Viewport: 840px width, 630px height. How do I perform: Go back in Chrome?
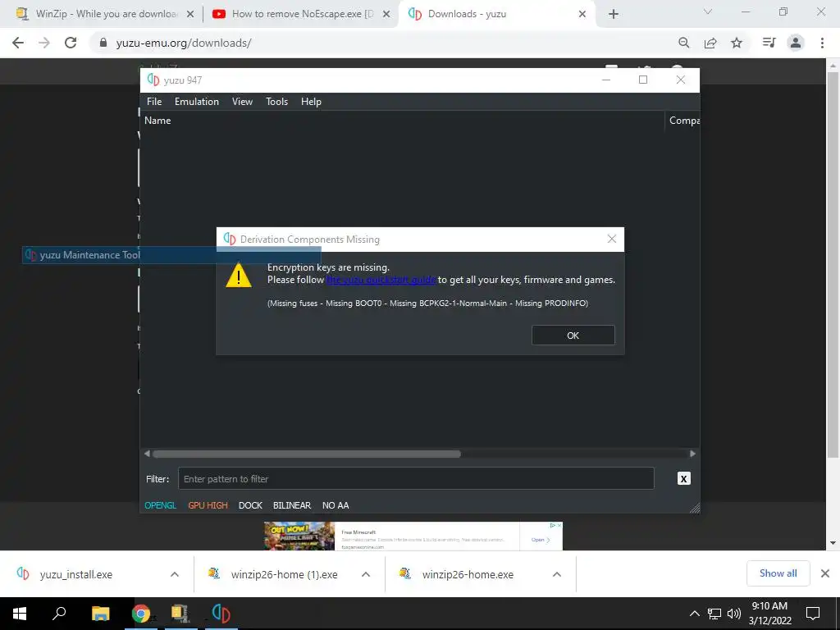pos(18,43)
